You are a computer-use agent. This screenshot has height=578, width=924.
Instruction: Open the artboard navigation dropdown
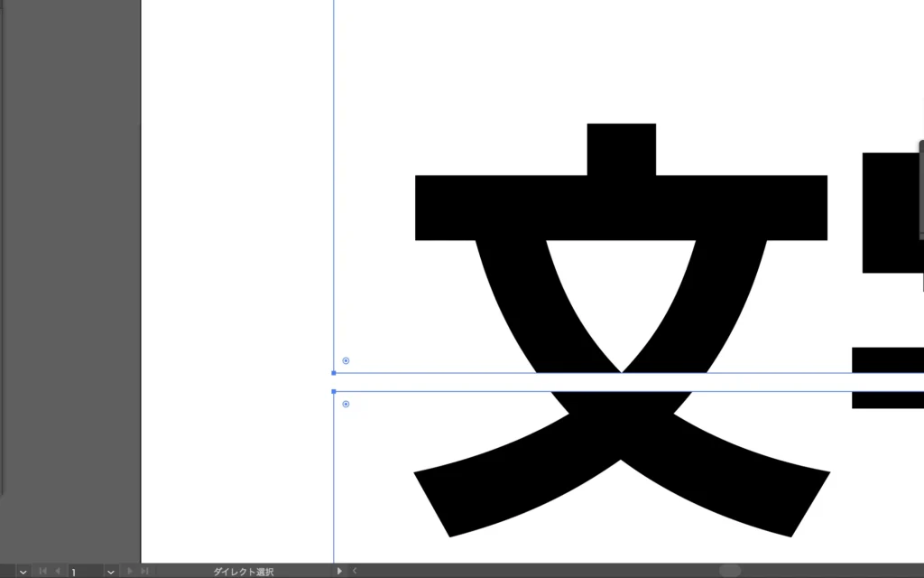110,572
